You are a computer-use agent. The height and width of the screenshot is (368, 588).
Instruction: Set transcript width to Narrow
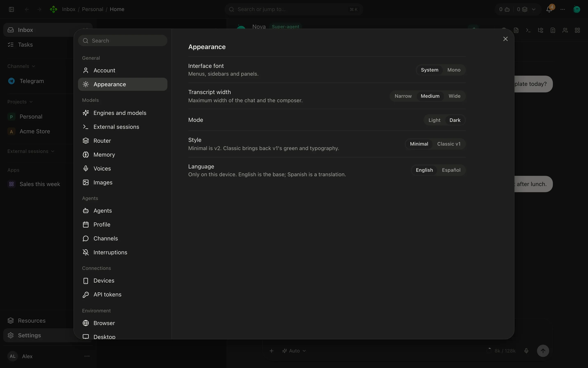[x=403, y=96]
